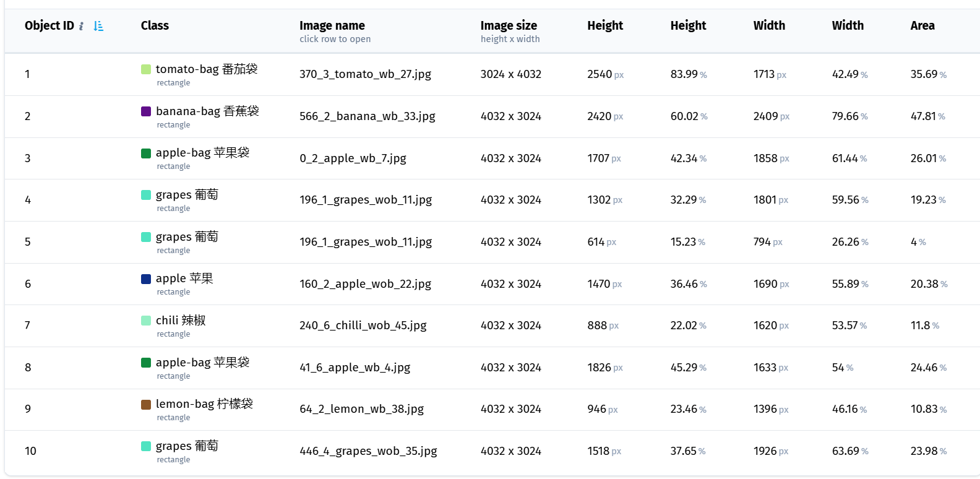Select object ID 8 apple-bag row
This screenshot has height=479, width=980.
pos(492,368)
